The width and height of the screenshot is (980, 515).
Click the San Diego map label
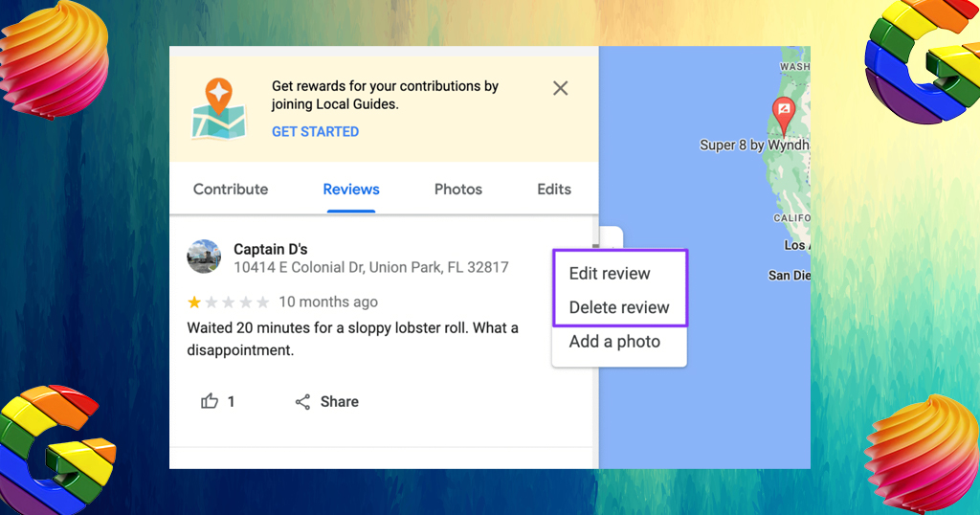[x=789, y=275]
